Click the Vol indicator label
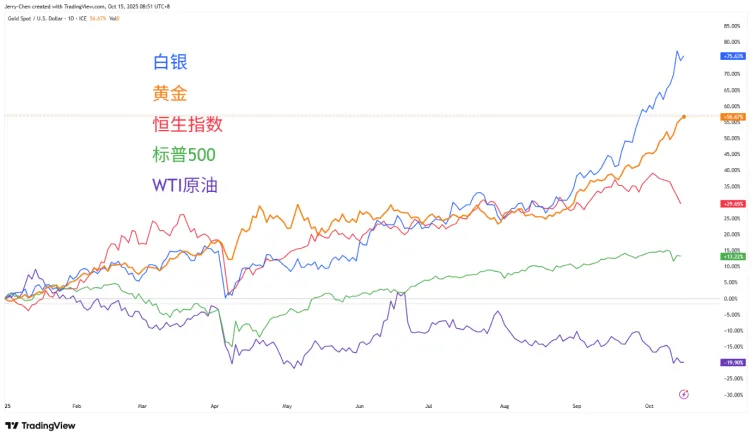Screen dimensions: 753x440 [x=117, y=18]
